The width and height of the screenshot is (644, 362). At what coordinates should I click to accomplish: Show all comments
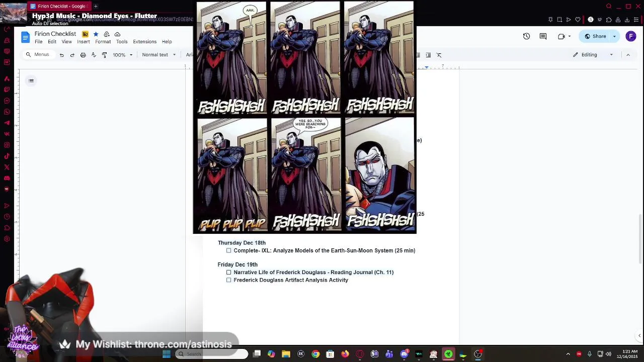543,36
